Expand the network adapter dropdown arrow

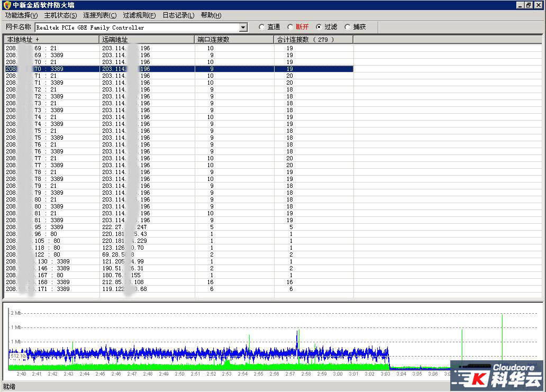click(243, 28)
